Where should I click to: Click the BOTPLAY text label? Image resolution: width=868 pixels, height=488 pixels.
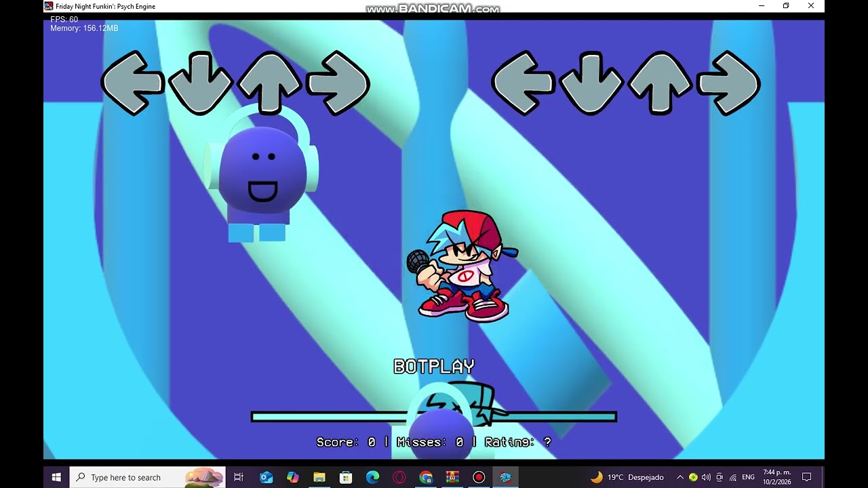(x=434, y=367)
